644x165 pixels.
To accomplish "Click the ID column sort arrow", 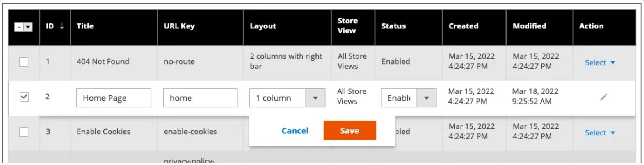I will pos(62,26).
